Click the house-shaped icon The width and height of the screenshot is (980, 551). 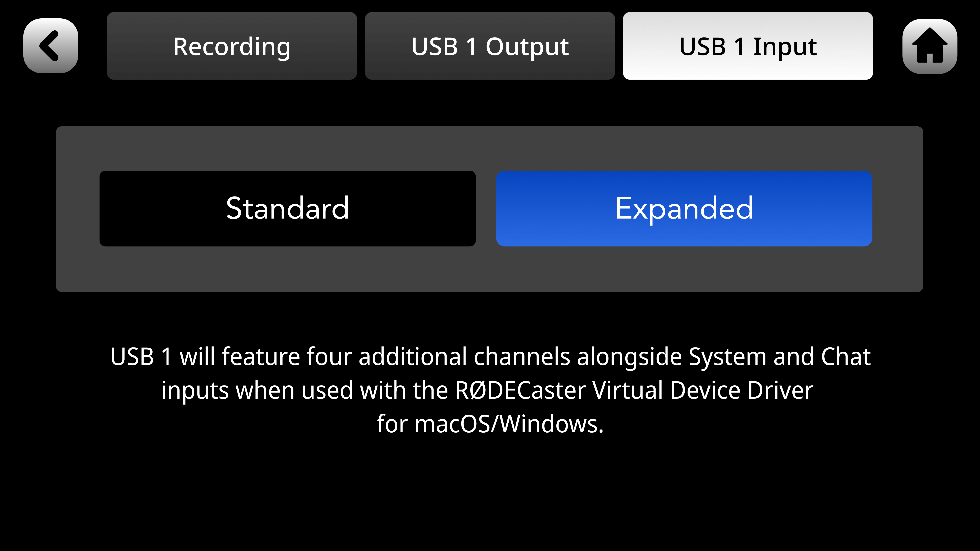(x=929, y=46)
